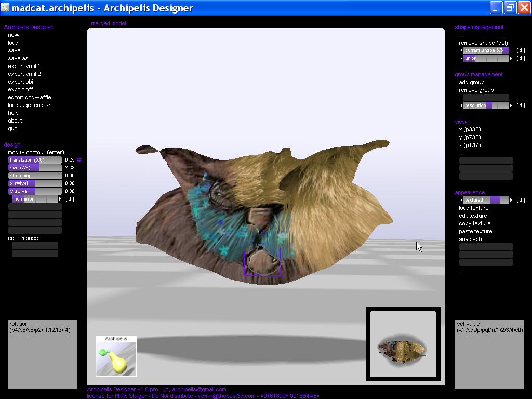Advance the union operation with right arrow
Image resolution: width=532 pixels, height=399 pixels.
tap(511, 58)
